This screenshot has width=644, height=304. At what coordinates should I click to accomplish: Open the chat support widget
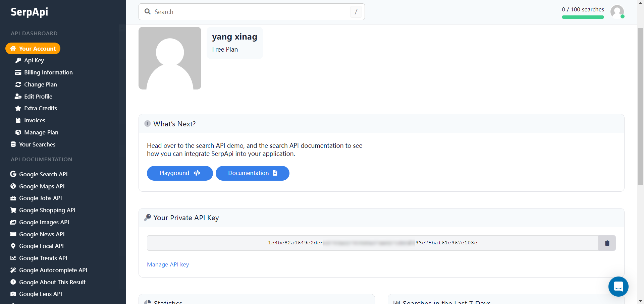(x=618, y=287)
